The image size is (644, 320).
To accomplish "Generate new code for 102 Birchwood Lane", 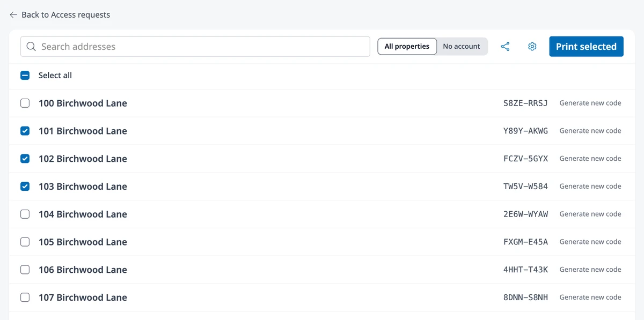I will click(x=590, y=159).
